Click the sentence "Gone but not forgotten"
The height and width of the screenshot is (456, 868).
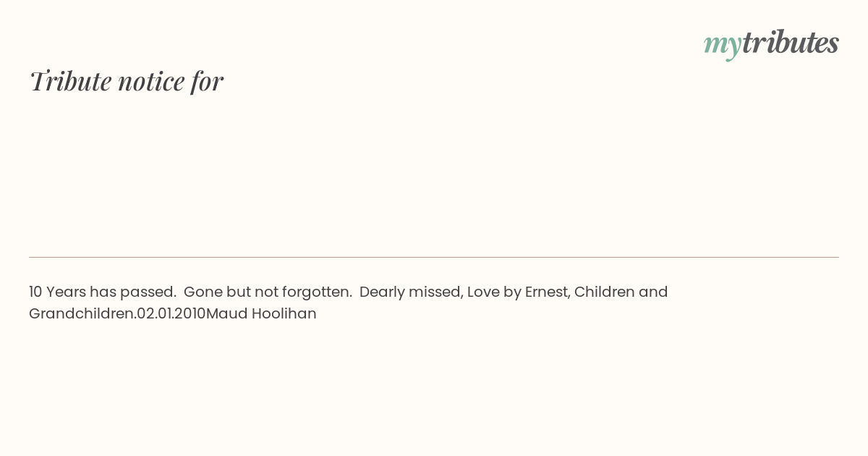pyautogui.click(x=266, y=292)
